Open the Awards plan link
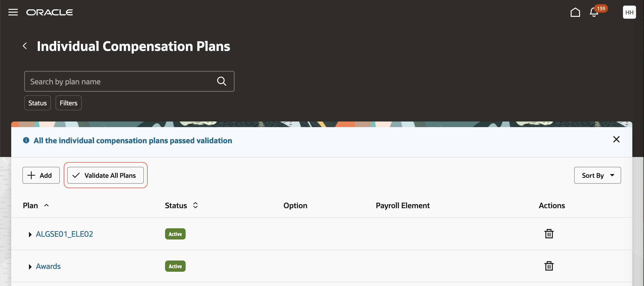644x286 pixels. 48,266
